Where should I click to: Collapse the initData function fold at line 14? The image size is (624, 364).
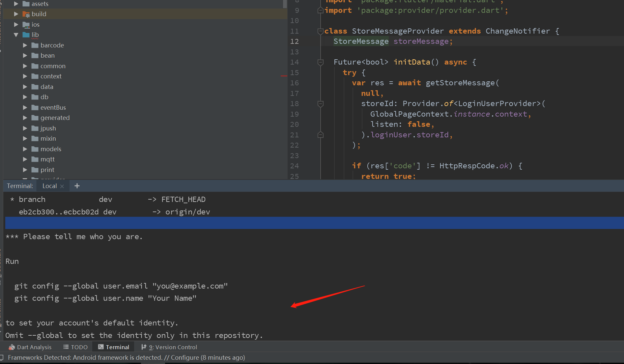coord(320,62)
